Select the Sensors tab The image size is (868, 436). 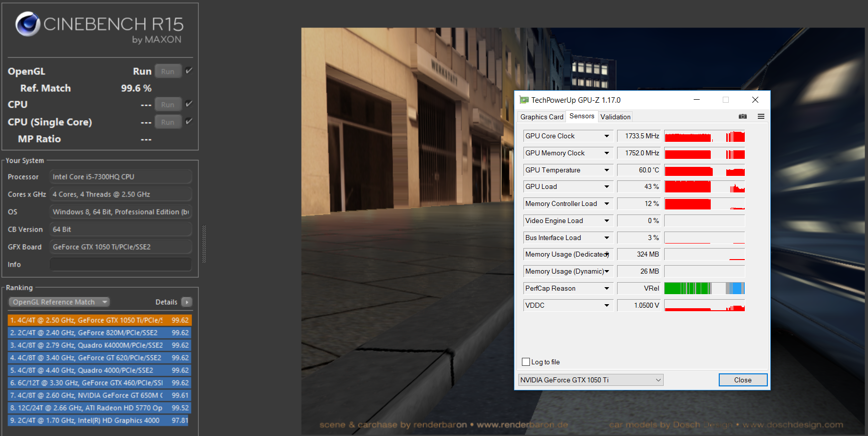[582, 116]
